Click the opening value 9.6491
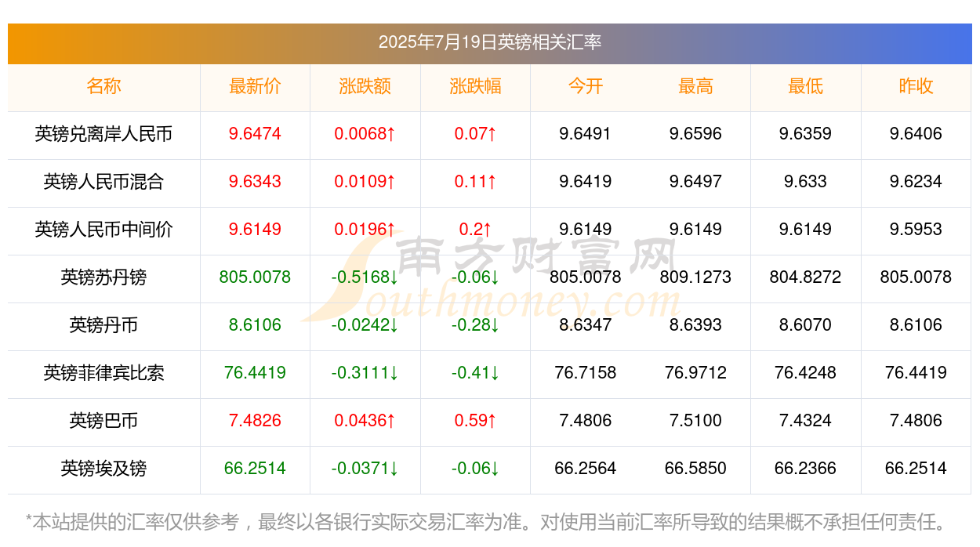 pyautogui.click(x=586, y=134)
